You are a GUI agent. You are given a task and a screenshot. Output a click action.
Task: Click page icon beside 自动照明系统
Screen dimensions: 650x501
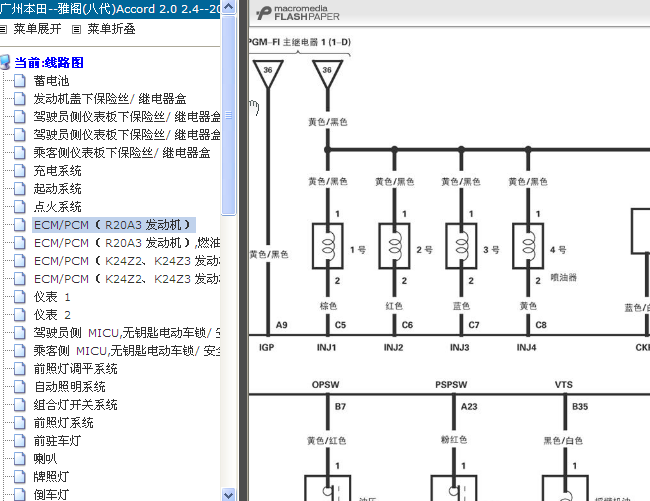coord(19,387)
